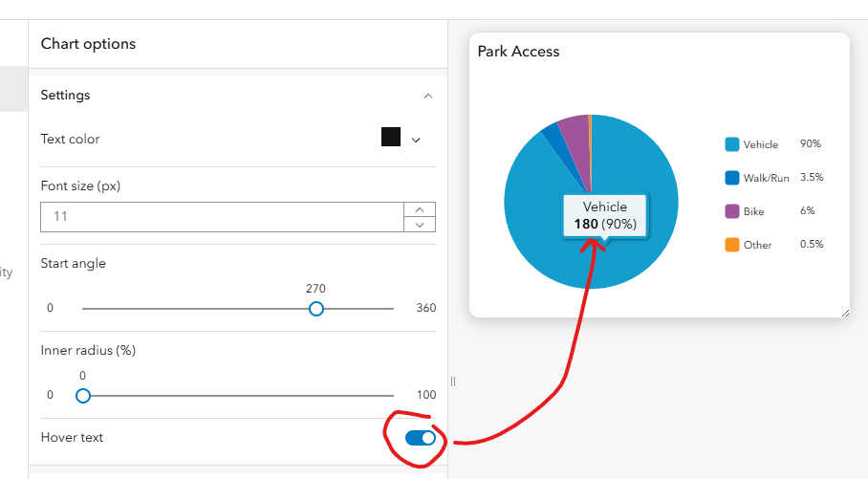Click the Walk/Run legend label text
This screenshot has height=479, width=868.
click(766, 178)
